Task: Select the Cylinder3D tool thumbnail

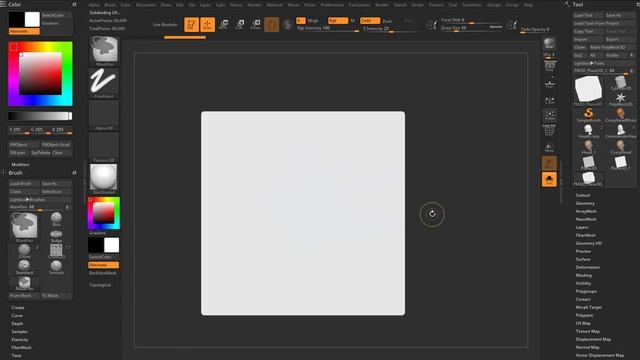Action: [620, 83]
